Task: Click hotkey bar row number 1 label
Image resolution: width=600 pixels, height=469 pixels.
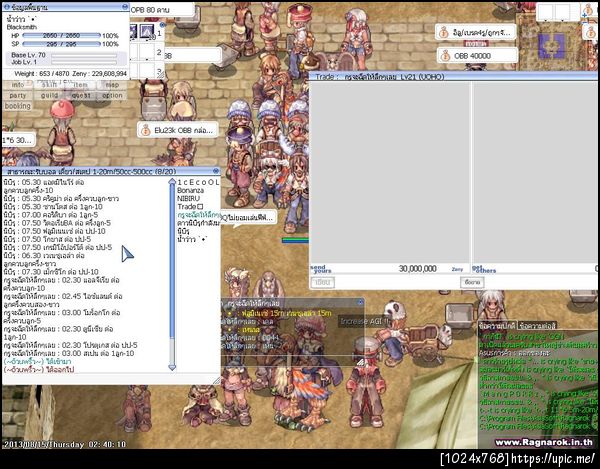Action: 159,33
